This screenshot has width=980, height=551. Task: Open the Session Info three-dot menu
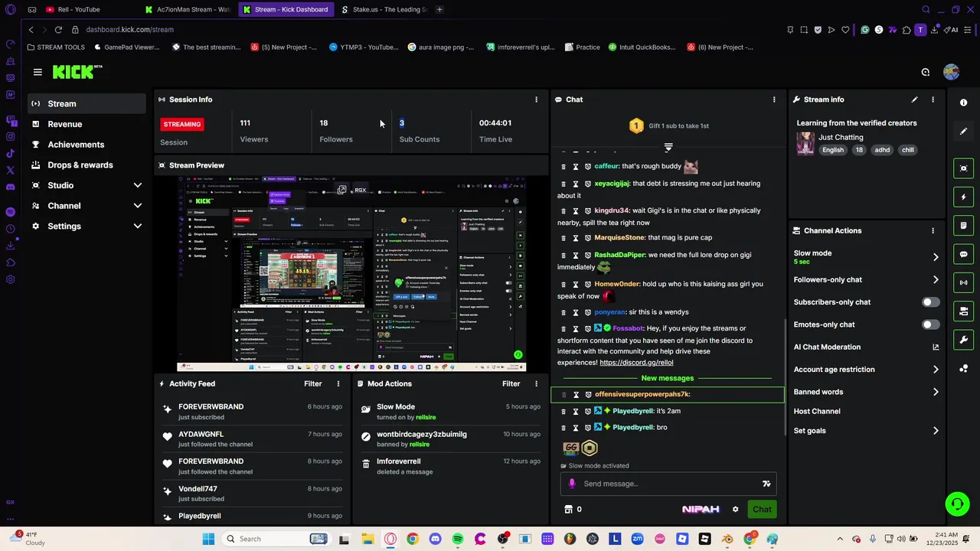[x=536, y=99]
